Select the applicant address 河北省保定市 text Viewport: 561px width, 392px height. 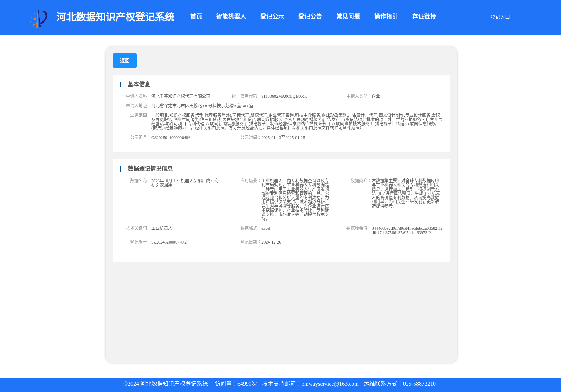pos(202,106)
